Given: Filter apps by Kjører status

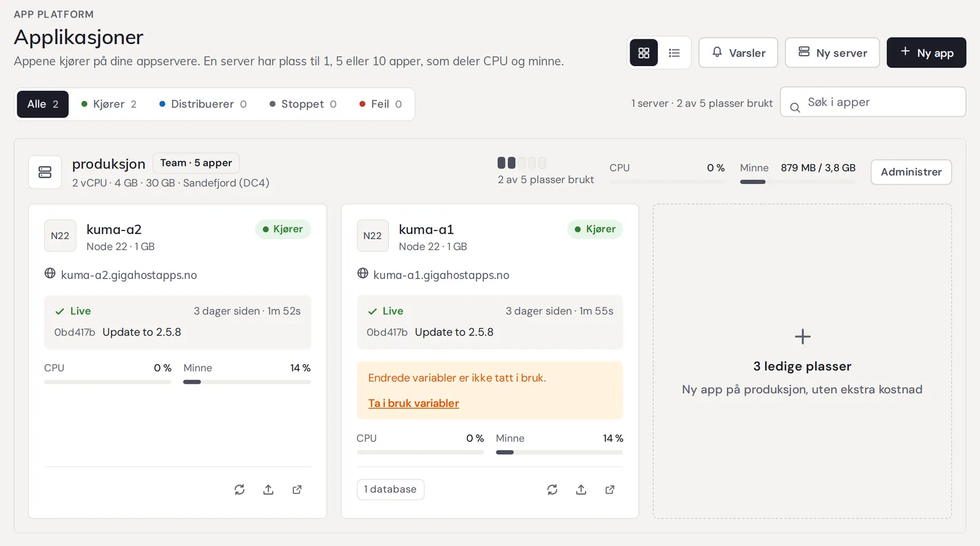Looking at the screenshot, I should 109,104.
